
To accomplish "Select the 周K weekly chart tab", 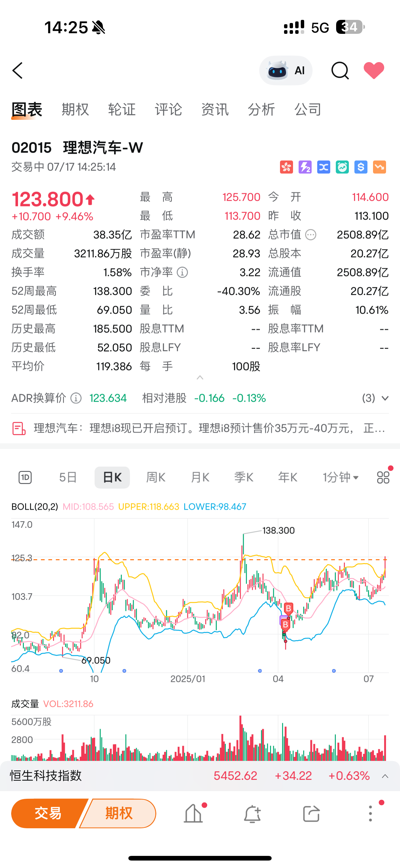I will tap(156, 477).
